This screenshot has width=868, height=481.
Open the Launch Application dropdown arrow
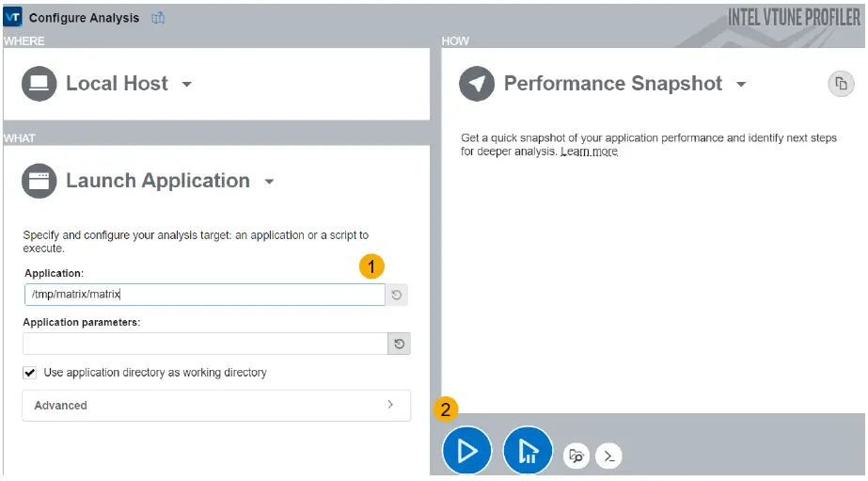pyautogui.click(x=269, y=182)
